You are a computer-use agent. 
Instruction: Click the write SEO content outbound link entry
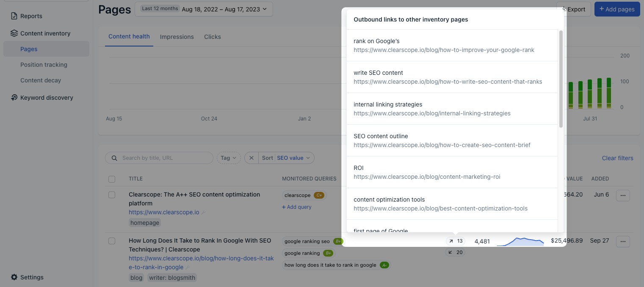[x=452, y=77]
